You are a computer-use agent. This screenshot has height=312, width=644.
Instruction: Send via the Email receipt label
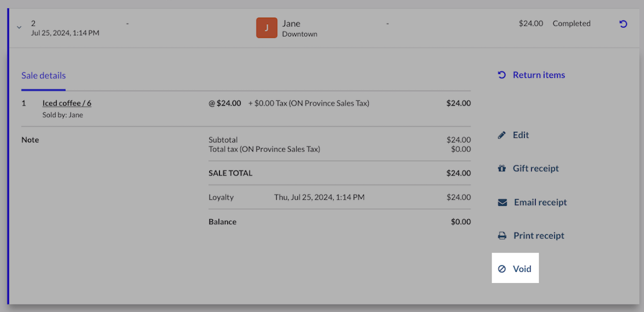pos(540,203)
